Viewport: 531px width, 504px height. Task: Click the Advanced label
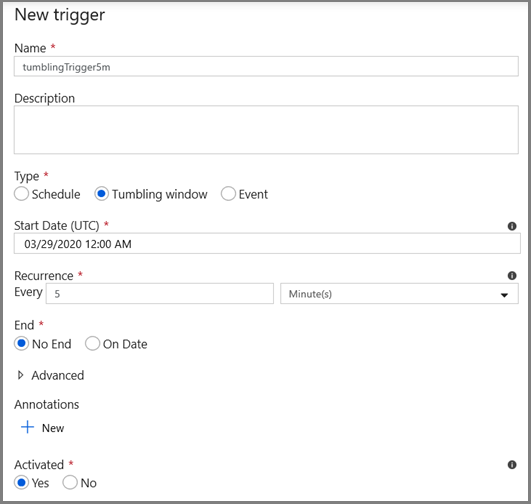(58, 375)
